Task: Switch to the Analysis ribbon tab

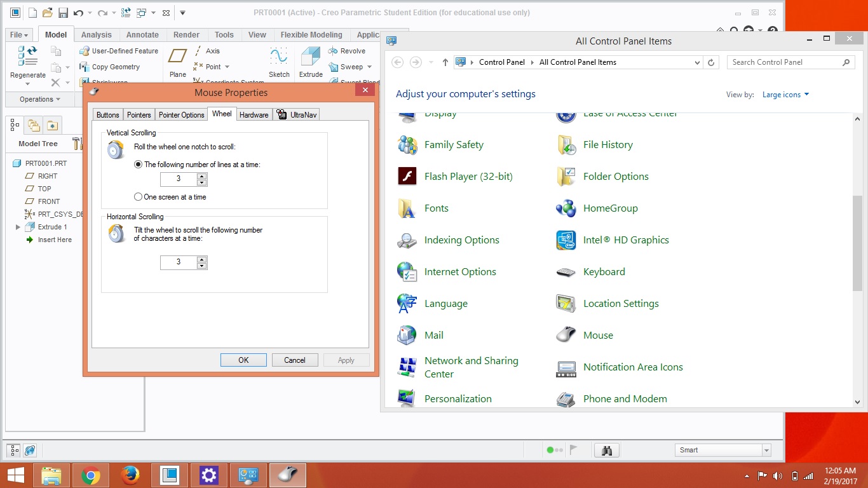Action: click(97, 35)
